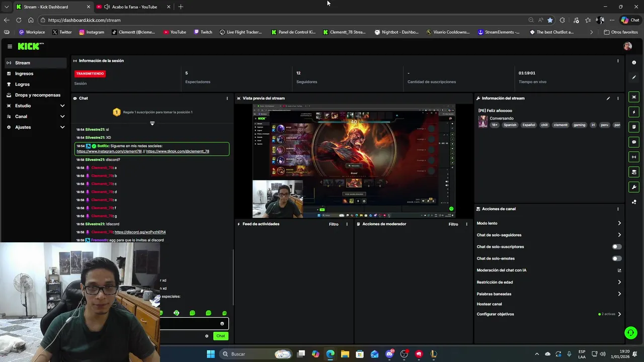Click the info icon in right sidebar
Viewport: 644px width, 362px height.
click(634, 62)
